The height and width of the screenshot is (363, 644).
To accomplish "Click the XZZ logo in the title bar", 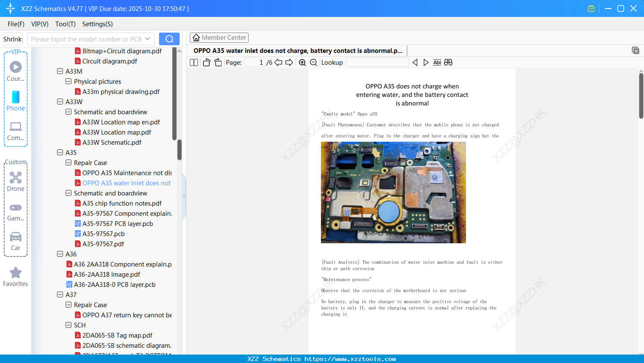I will pos(11,8).
